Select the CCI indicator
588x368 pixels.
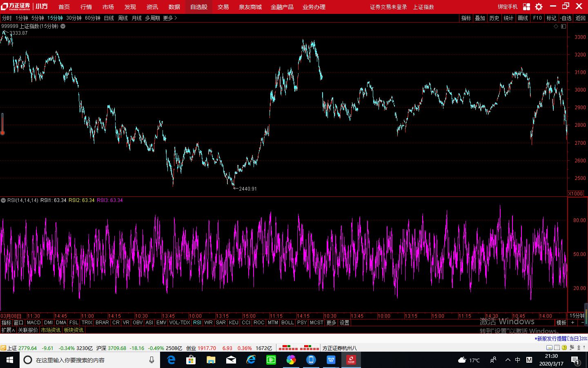(246, 323)
